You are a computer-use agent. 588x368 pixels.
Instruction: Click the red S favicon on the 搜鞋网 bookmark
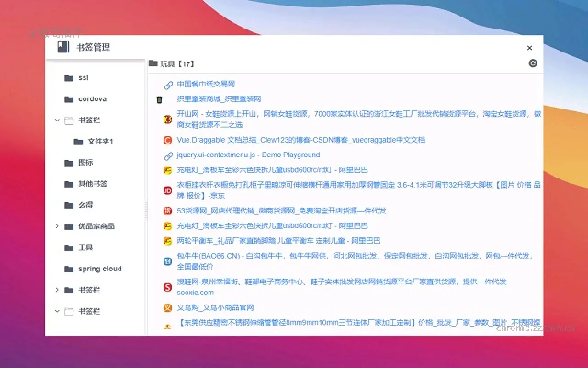(168, 286)
